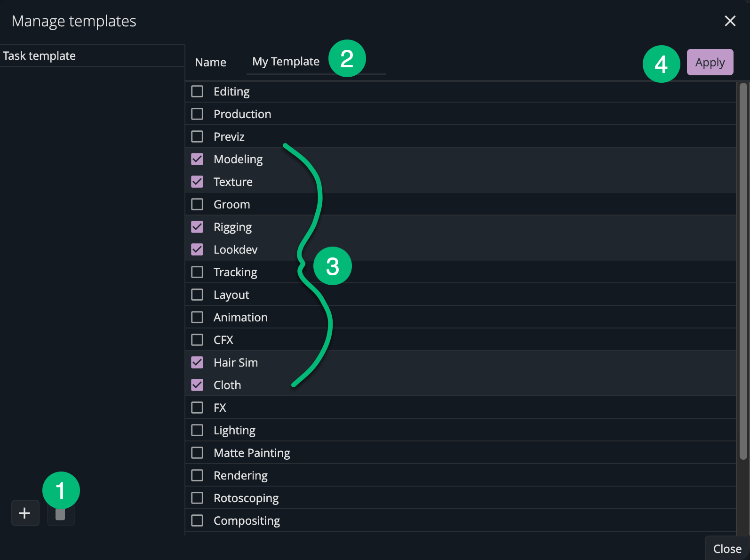Uncheck the Hair Sim checkbox
The image size is (750, 560).
click(197, 362)
